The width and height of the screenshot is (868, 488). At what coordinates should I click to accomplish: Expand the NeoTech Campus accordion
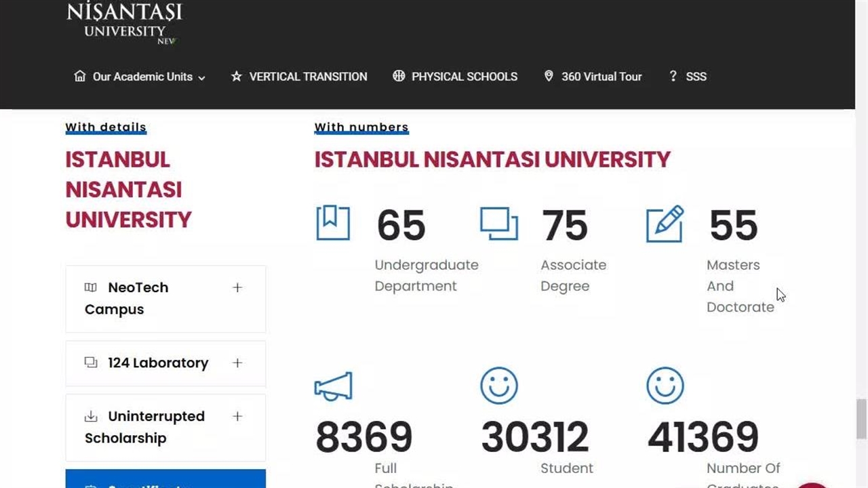pos(237,287)
